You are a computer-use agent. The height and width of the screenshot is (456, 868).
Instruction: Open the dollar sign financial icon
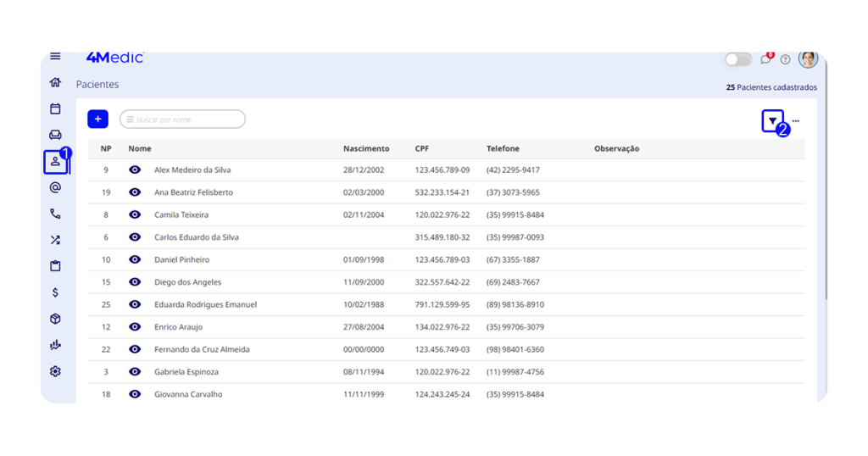pyautogui.click(x=55, y=292)
